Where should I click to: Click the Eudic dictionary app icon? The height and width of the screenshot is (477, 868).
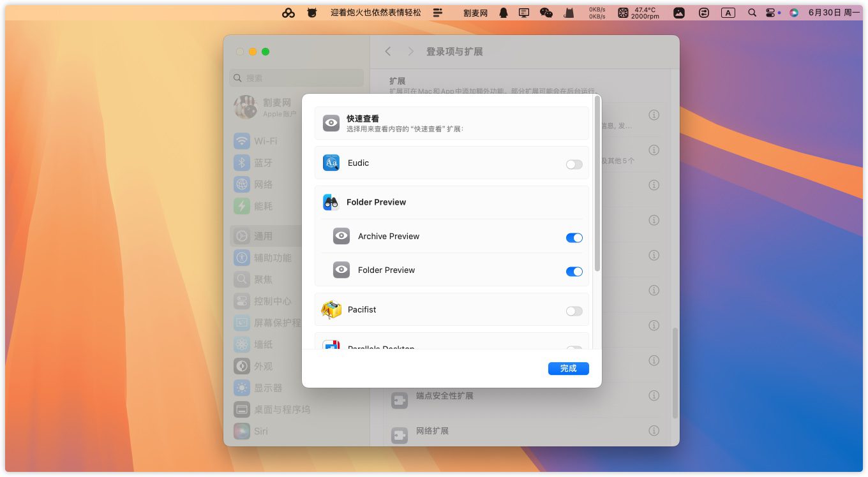(331, 163)
